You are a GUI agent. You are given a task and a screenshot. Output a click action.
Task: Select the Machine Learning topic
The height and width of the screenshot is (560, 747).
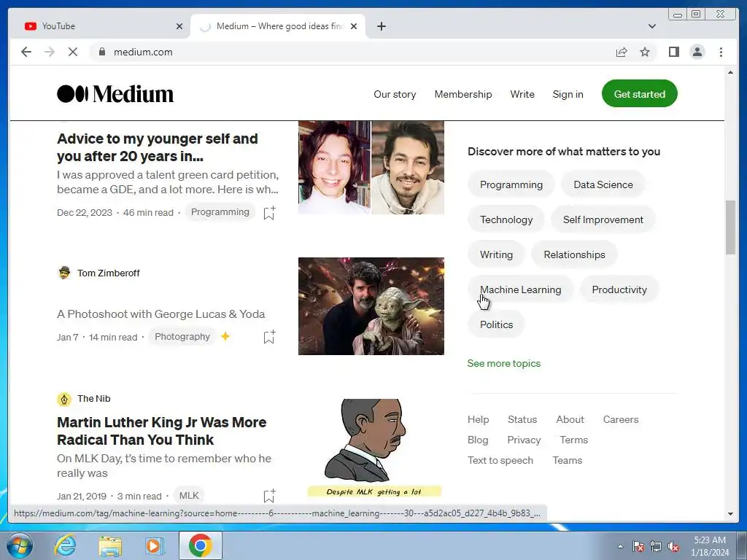(520, 289)
